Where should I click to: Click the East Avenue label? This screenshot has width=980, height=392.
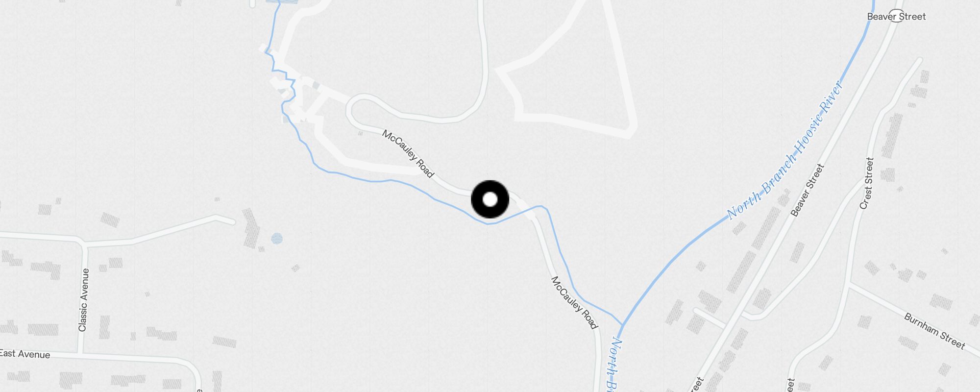coord(25,354)
